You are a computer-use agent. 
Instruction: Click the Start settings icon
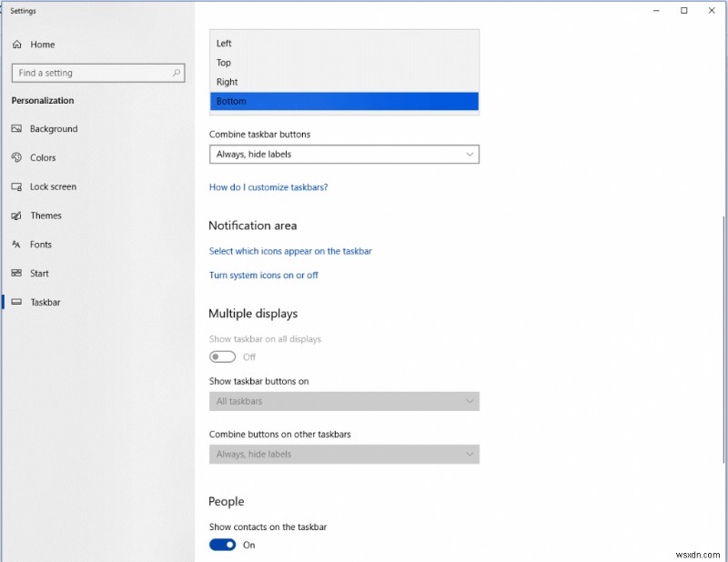click(x=16, y=273)
